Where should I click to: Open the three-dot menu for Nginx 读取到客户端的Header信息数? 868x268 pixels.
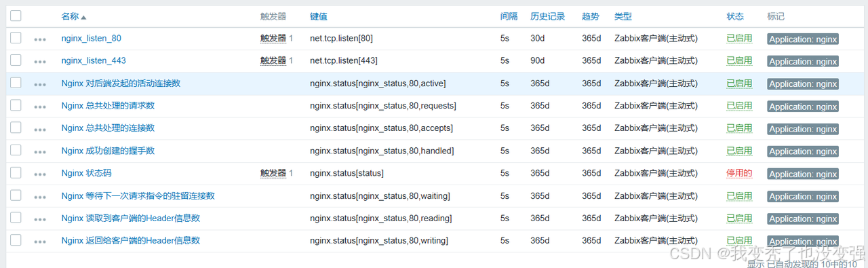(40, 219)
